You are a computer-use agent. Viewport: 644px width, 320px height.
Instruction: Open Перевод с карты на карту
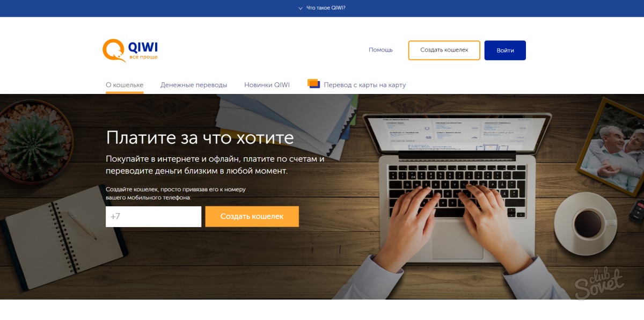[365, 85]
